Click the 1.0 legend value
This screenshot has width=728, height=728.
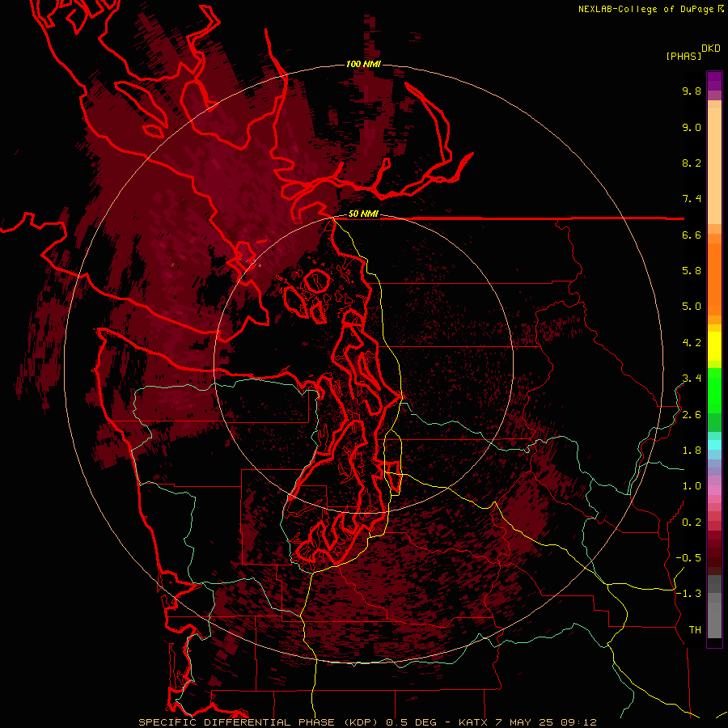point(692,486)
